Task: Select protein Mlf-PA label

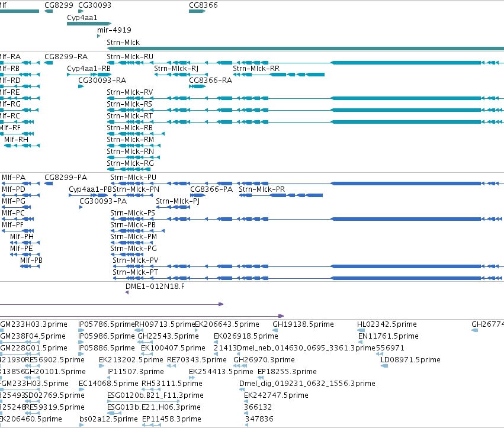Action: click(14, 178)
